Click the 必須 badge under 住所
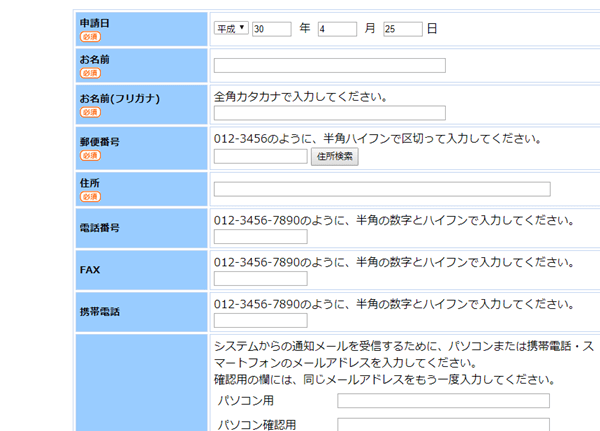 click(x=90, y=197)
